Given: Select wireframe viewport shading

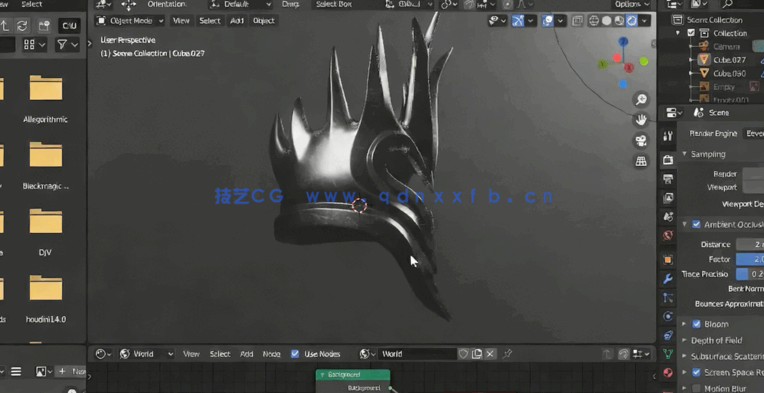Looking at the screenshot, I should pos(594,20).
